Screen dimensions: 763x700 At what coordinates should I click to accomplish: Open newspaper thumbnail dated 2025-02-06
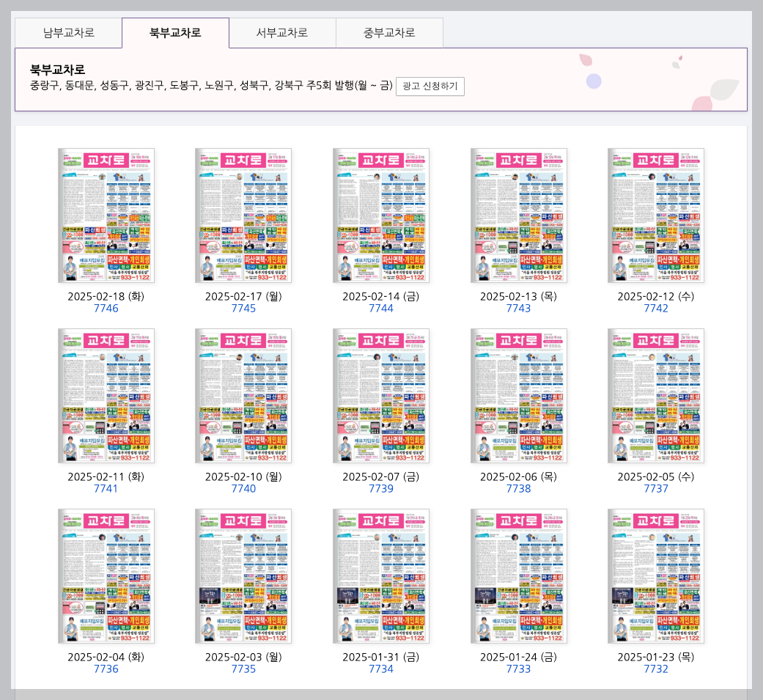pos(519,396)
